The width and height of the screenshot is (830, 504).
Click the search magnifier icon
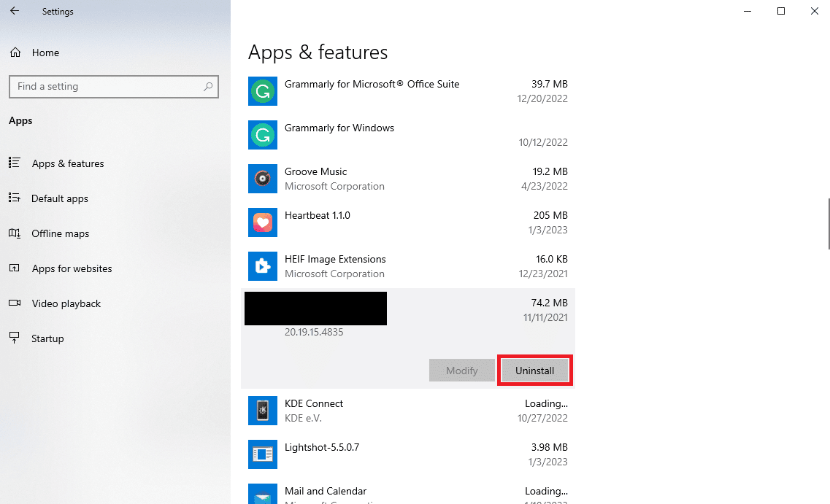click(x=208, y=86)
